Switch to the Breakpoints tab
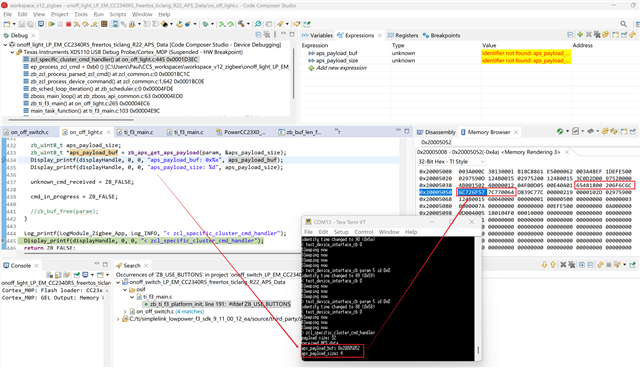The height and width of the screenshot is (368, 640). click(441, 35)
